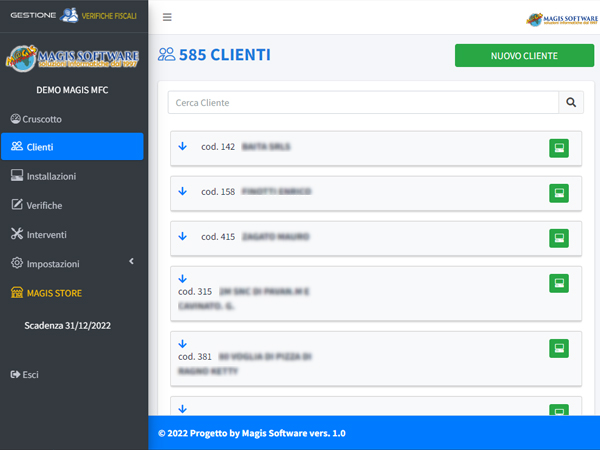Click the 'cod. 381' client label

[x=195, y=357]
